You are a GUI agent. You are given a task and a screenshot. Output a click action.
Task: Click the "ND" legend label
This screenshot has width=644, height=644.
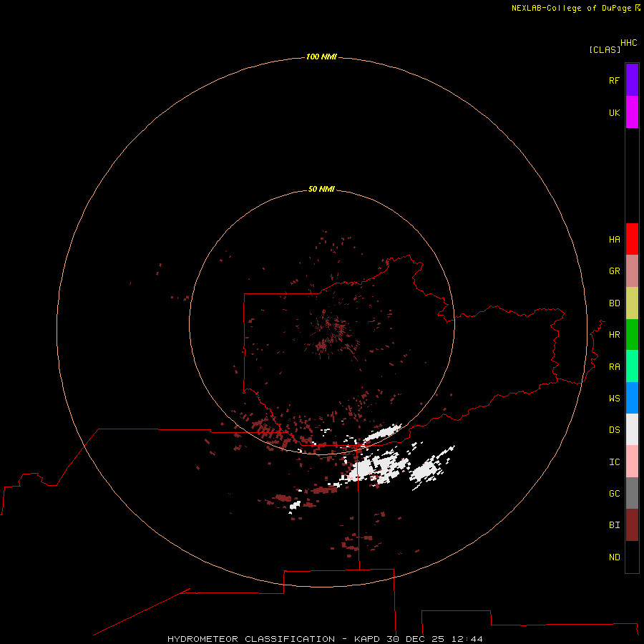[615, 557]
